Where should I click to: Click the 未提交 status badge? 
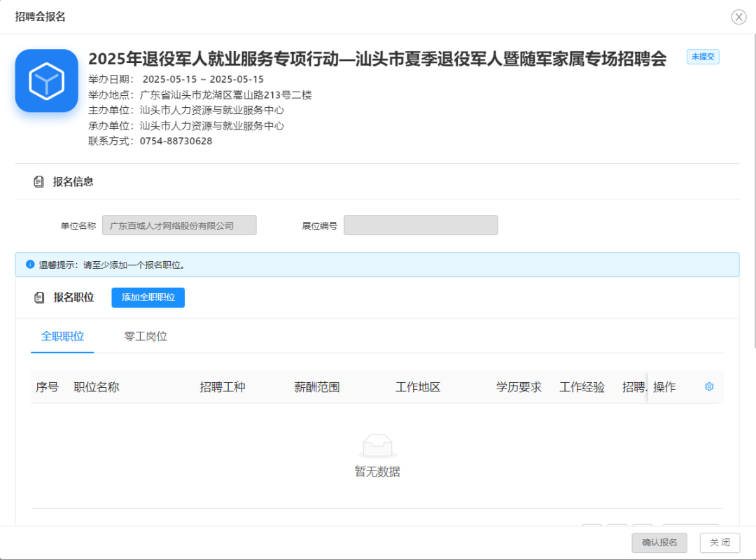[x=702, y=57]
